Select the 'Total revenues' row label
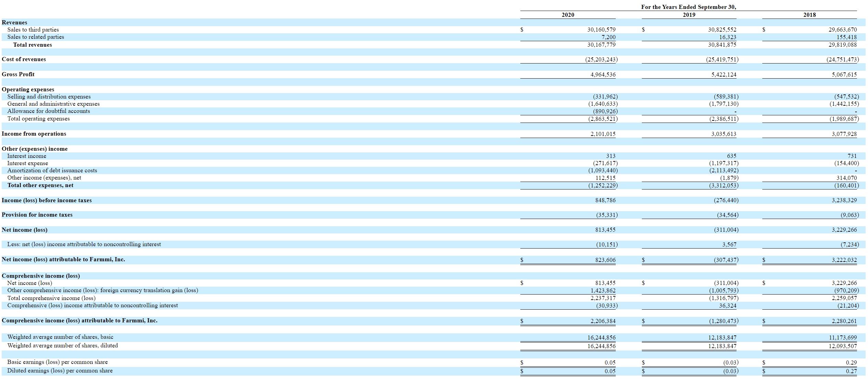868x379 pixels. (x=33, y=45)
